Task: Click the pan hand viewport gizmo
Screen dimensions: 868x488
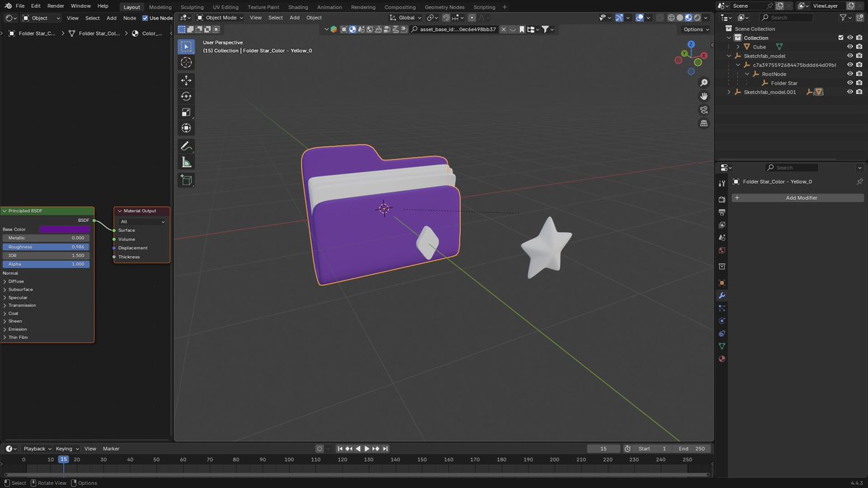Action: click(704, 96)
